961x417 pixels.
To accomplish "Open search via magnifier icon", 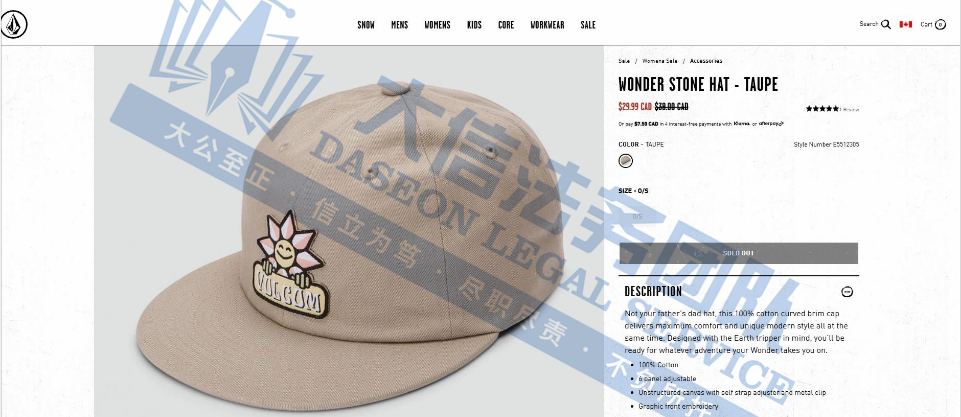I will pyautogui.click(x=886, y=25).
